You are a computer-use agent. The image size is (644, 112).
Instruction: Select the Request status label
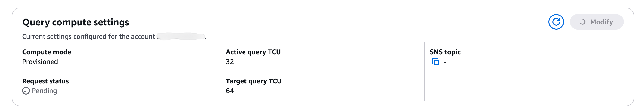[45, 81]
